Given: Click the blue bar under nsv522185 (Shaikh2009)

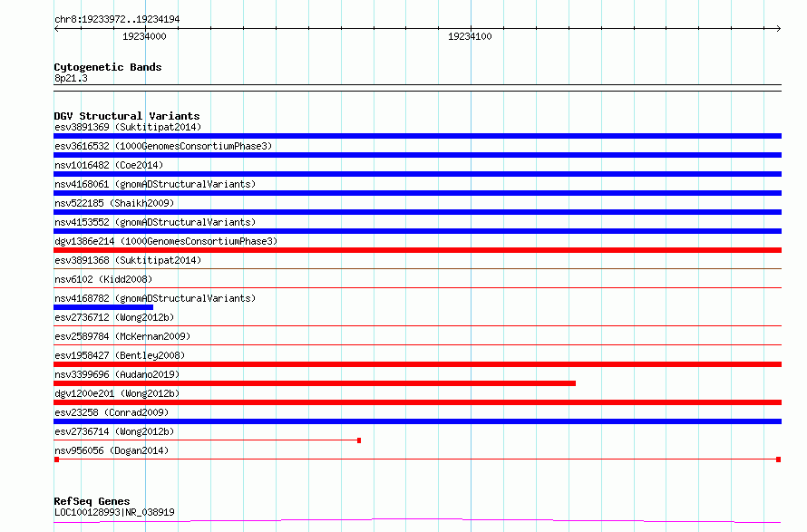Looking at the screenshot, I should (x=417, y=212).
